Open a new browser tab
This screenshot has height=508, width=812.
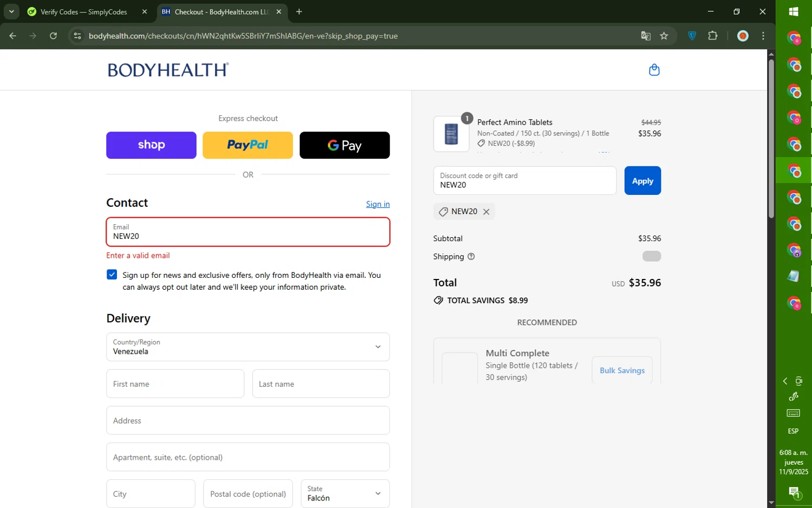point(299,11)
